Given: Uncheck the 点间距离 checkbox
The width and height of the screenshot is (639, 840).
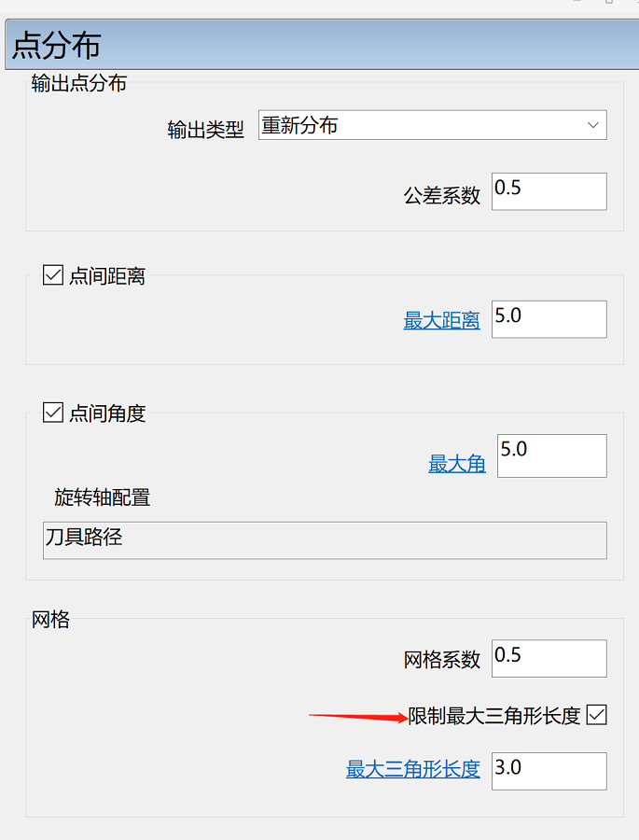Looking at the screenshot, I should 53,275.
